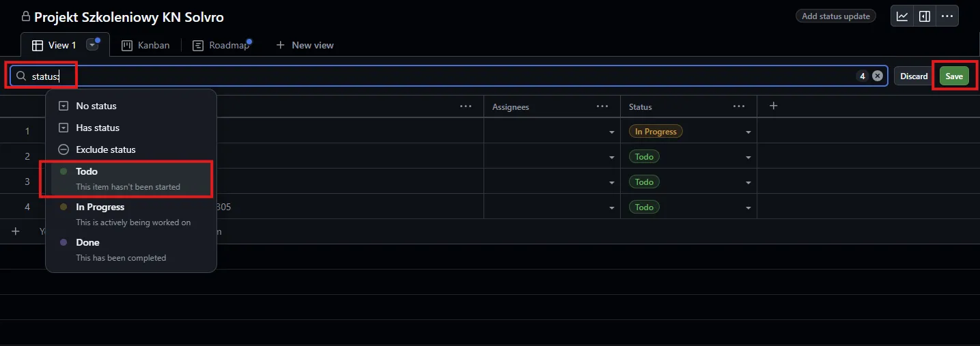Open Status column options ellipsis
Image resolution: width=980 pixels, height=346 pixels.
click(738, 106)
